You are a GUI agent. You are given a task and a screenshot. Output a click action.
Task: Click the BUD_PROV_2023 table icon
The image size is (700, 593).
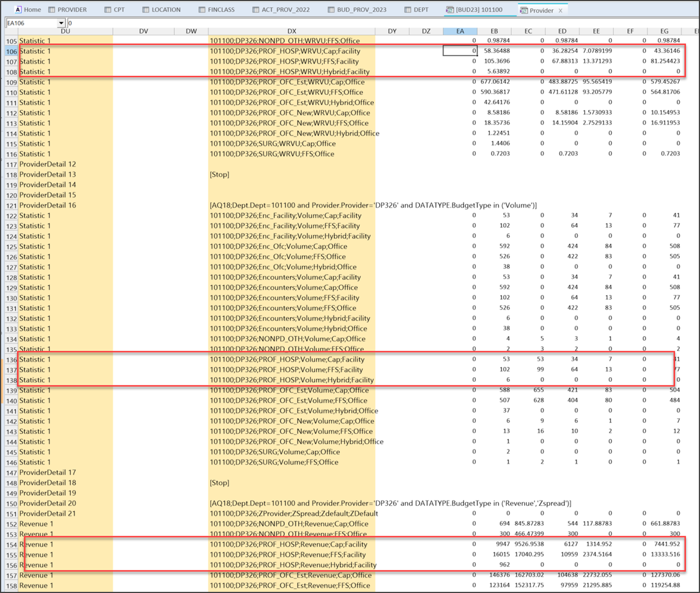point(331,10)
